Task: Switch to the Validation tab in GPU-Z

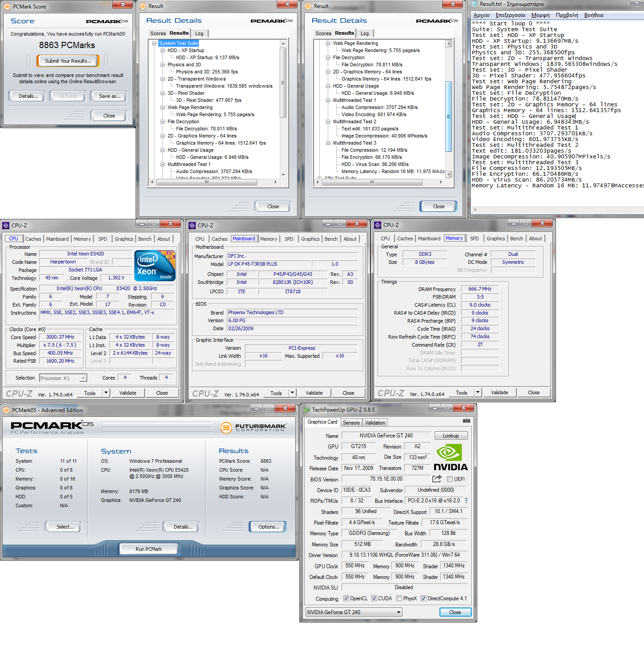Action: [375, 423]
